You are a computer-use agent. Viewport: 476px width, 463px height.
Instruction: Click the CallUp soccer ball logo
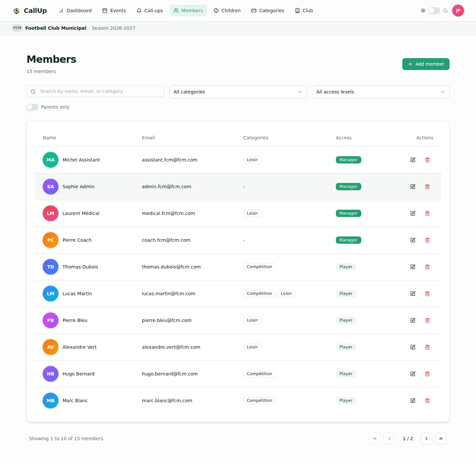pos(17,11)
